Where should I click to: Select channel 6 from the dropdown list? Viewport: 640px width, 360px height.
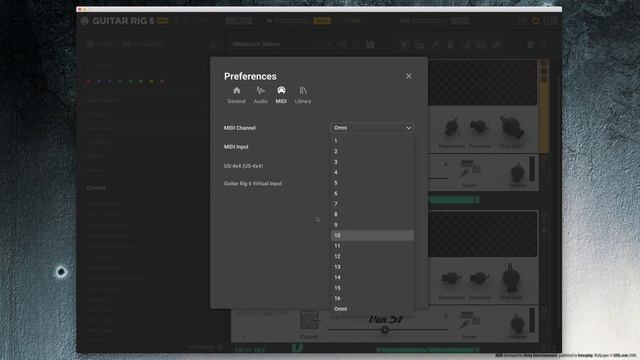[372, 193]
